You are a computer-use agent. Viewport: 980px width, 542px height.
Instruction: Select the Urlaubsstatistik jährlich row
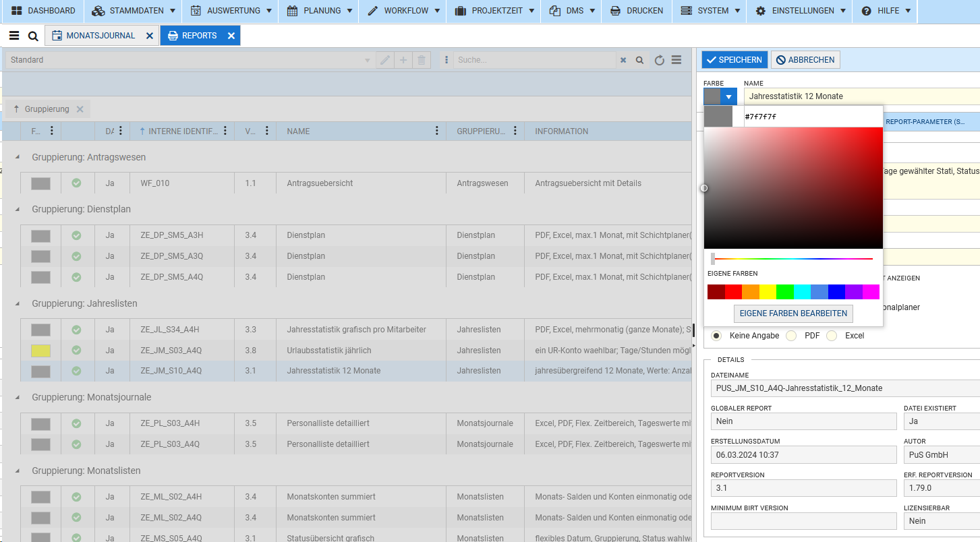356,351
